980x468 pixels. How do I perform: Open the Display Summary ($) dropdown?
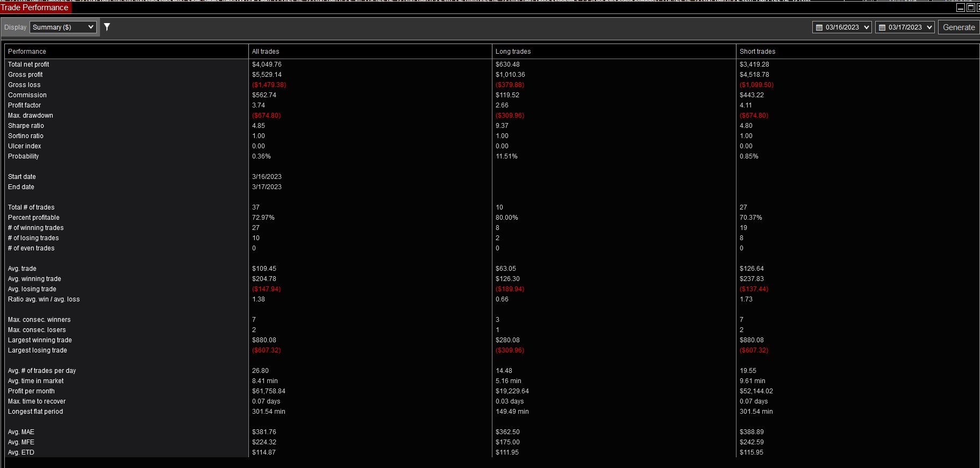(63, 27)
